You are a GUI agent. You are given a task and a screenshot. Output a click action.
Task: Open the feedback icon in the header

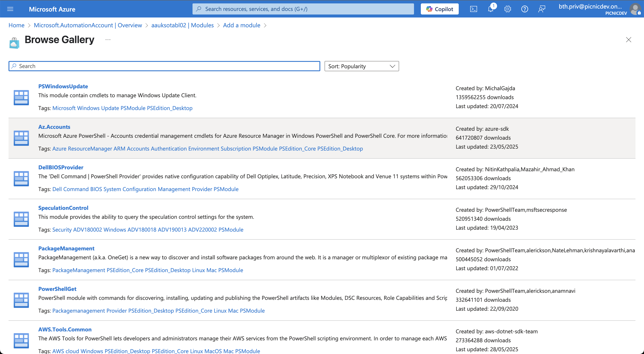[x=542, y=9]
